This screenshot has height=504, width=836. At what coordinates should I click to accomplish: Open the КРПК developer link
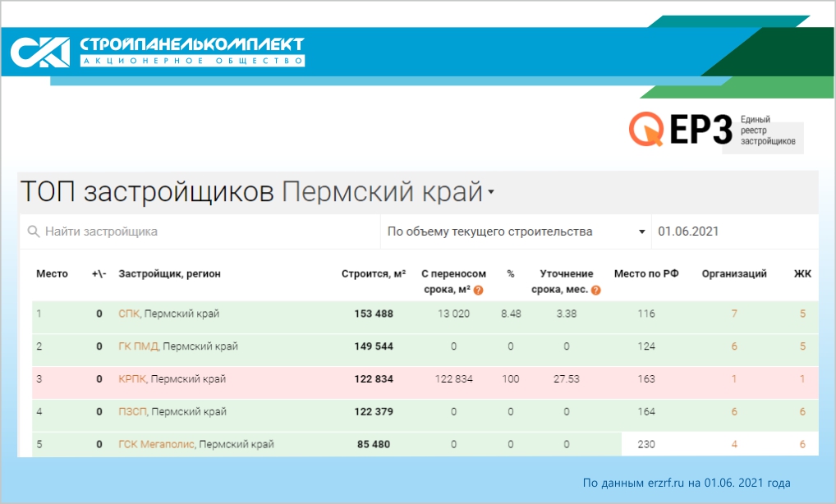pyautogui.click(x=132, y=379)
